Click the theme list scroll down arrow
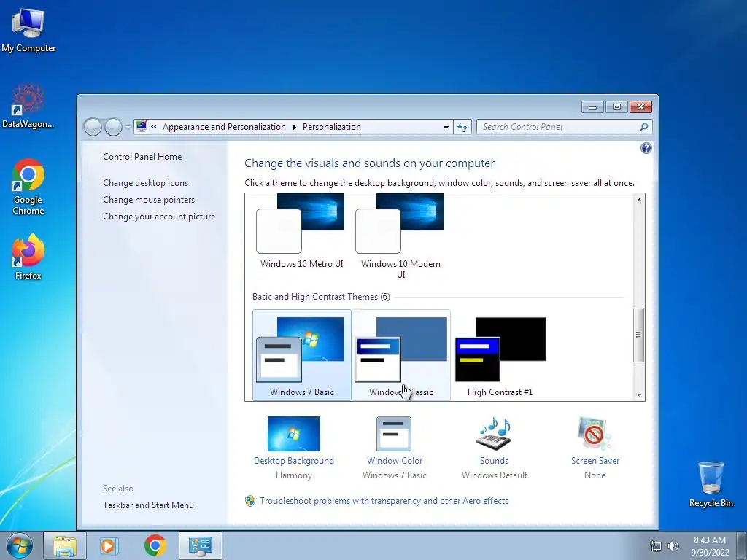This screenshot has height=560, width=747. coord(639,394)
